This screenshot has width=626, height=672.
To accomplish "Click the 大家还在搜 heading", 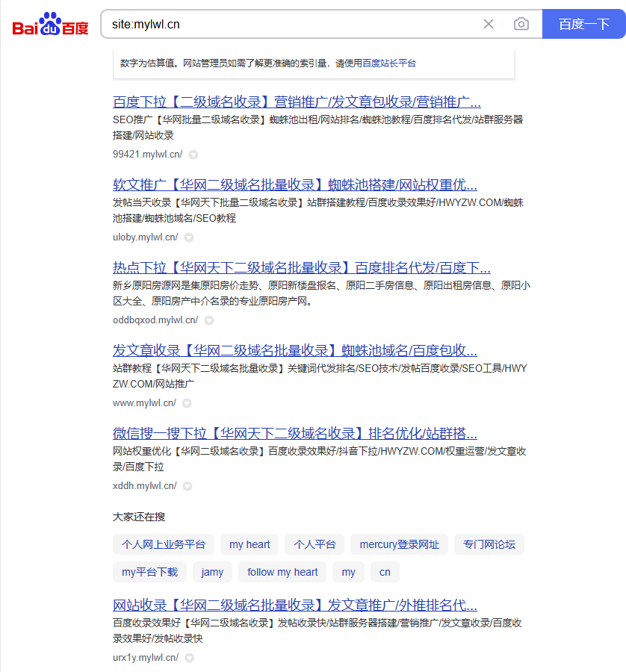I will click(x=139, y=517).
